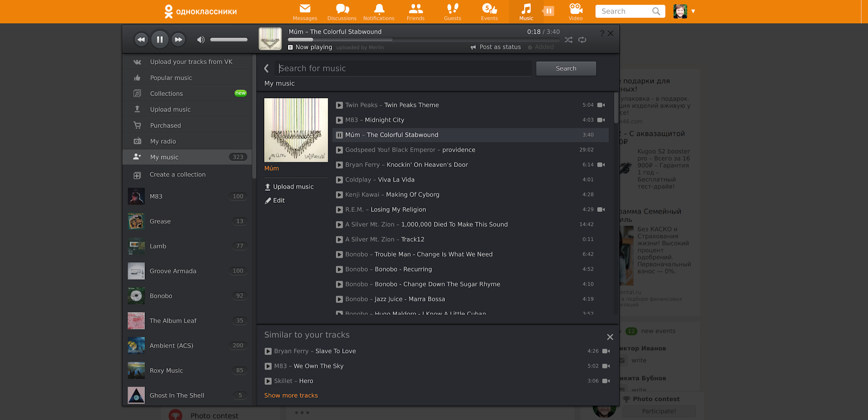Seek within the track progress bar
The height and width of the screenshot is (420, 868).
click(x=423, y=40)
